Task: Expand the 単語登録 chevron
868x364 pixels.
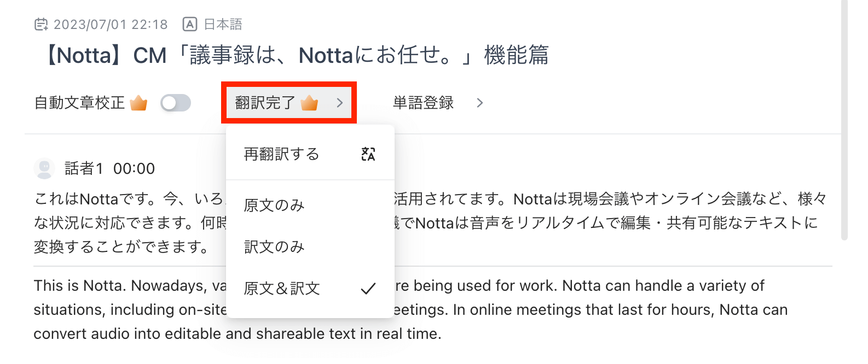Action: (480, 103)
